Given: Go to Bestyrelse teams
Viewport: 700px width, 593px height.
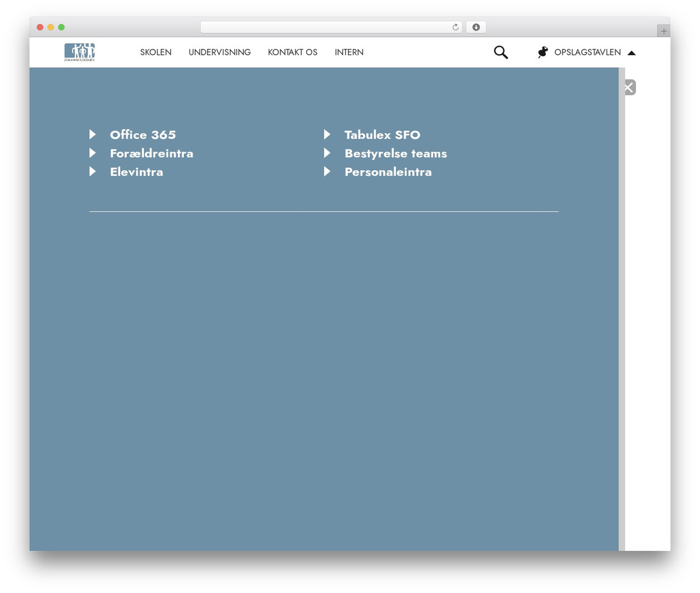Looking at the screenshot, I should [x=396, y=153].
